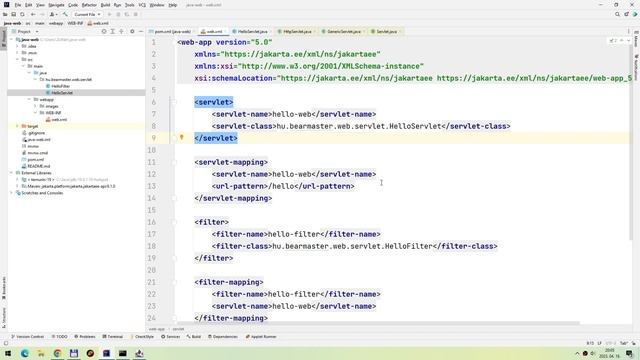Viewport: 640px width, 360px height.
Task: Toggle fold marker beside servlet-mapping on line 11
Action: pos(174,162)
